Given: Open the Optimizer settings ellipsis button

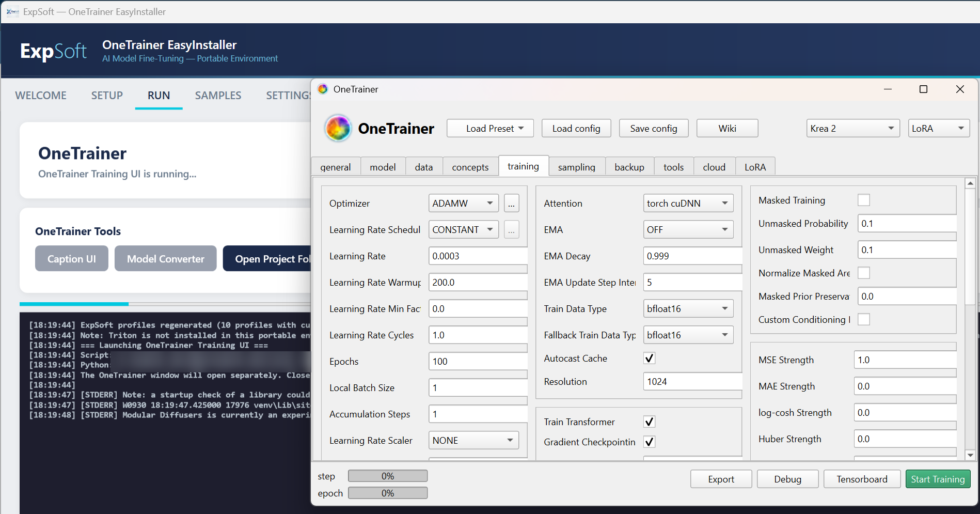Looking at the screenshot, I should tap(511, 204).
